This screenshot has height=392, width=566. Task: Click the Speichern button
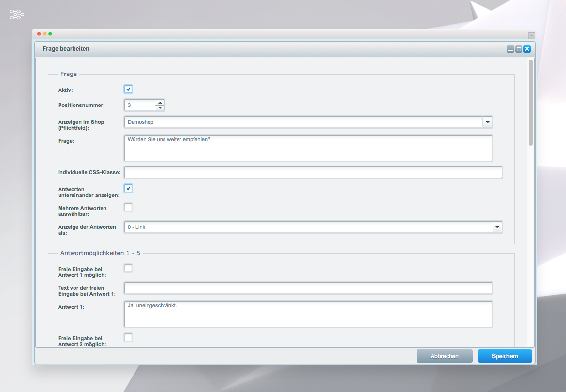[x=505, y=356]
